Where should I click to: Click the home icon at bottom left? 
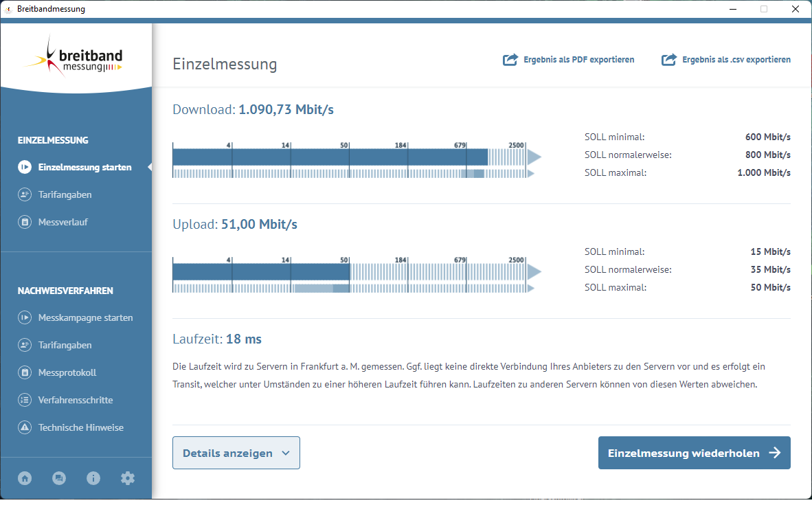[x=25, y=478]
